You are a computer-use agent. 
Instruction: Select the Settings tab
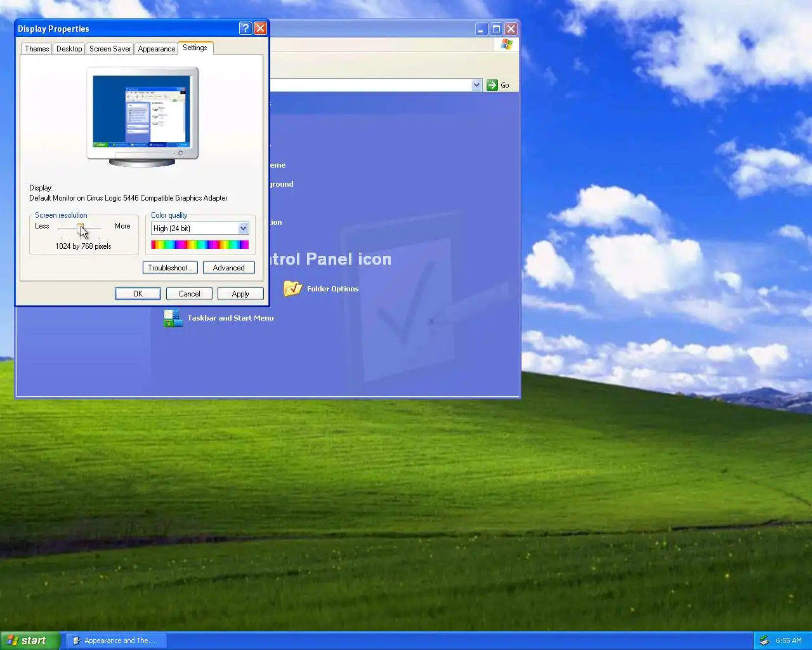(195, 48)
